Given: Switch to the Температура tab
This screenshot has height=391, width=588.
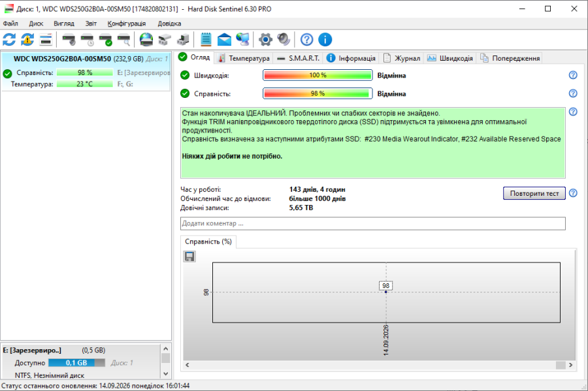Looking at the screenshot, I should pyautogui.click(x=244, y=58).
